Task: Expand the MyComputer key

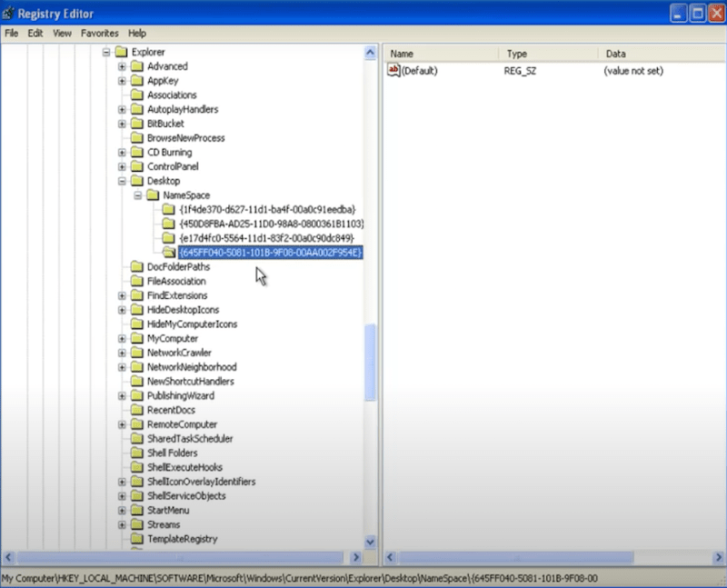Action: 122,338
